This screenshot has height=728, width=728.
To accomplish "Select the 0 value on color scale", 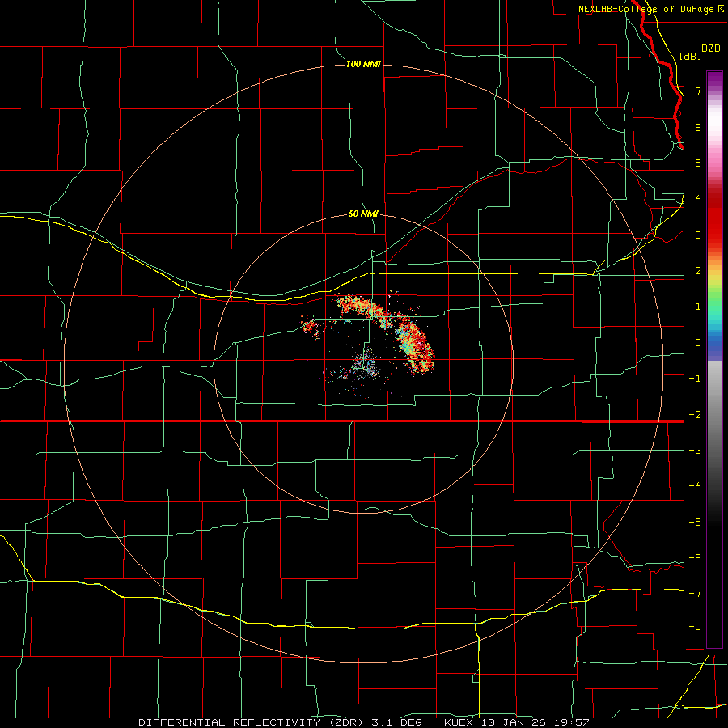I will [698, 343].
